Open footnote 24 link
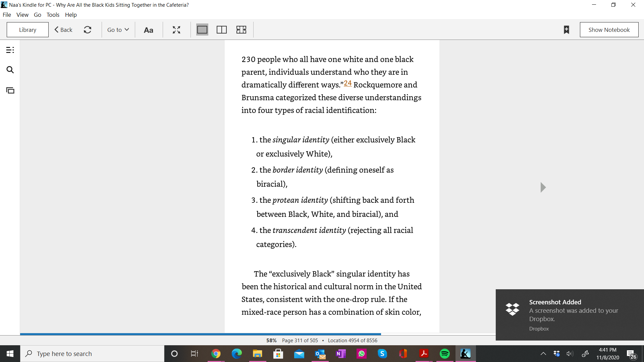Viewport: 644px width, 362px height. (347, 83)
